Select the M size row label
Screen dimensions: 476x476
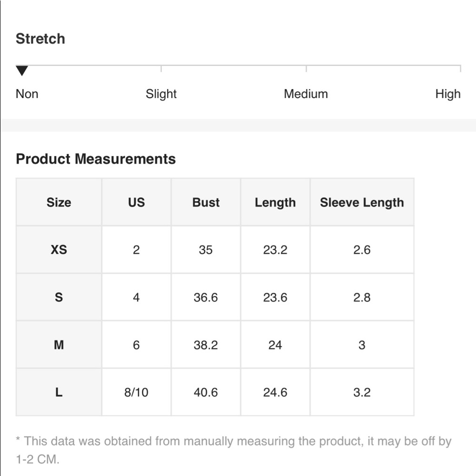(x=59, y=345)
